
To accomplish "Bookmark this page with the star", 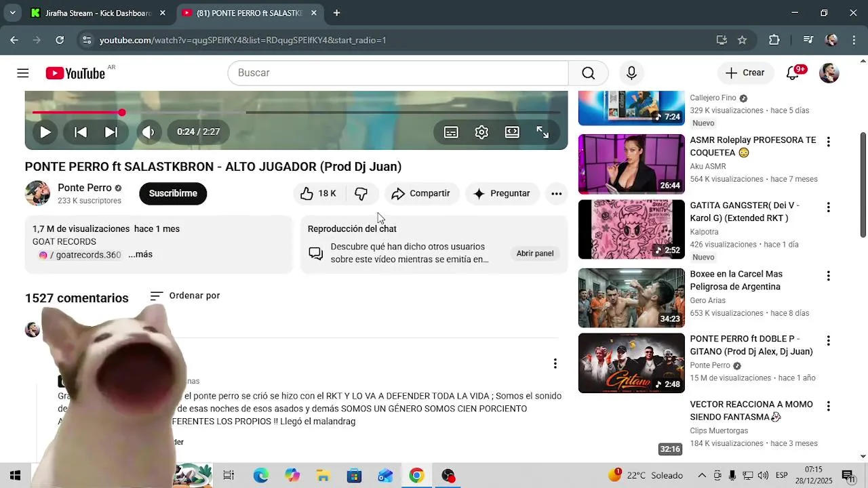I will pos(742,40).
